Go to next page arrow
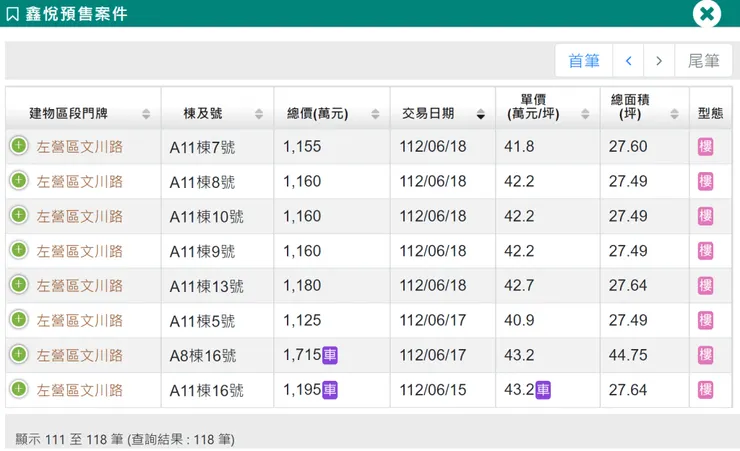 click(x=659, y=61)
